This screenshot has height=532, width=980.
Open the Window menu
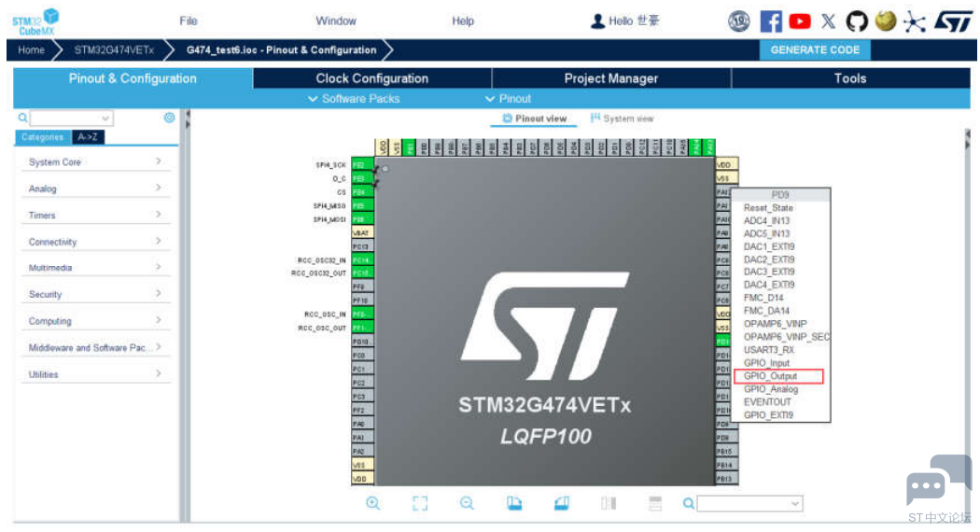pyautogui.click(x=336, y=21)
